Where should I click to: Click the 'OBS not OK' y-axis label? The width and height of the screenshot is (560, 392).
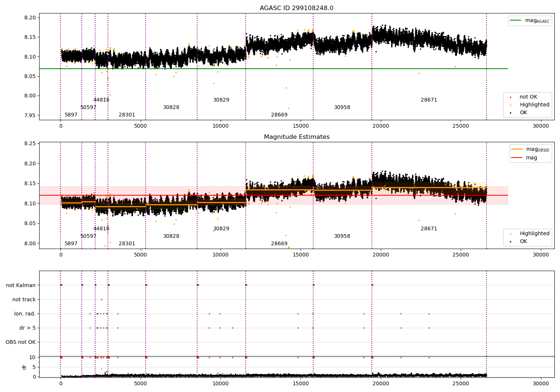pyautogui.click(x=21, y=342)
